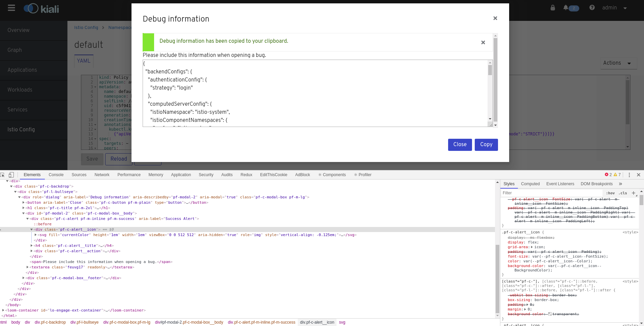Toggle the device toolbar icon in DevTools
This screenshot has width=644, height=326.
coord(11,175)
